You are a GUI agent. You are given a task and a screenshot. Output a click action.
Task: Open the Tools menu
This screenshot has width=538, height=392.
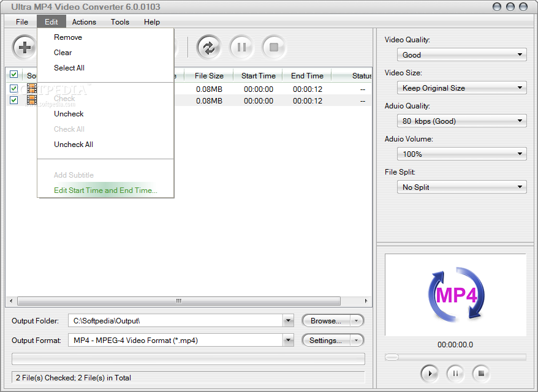(119, 22)
